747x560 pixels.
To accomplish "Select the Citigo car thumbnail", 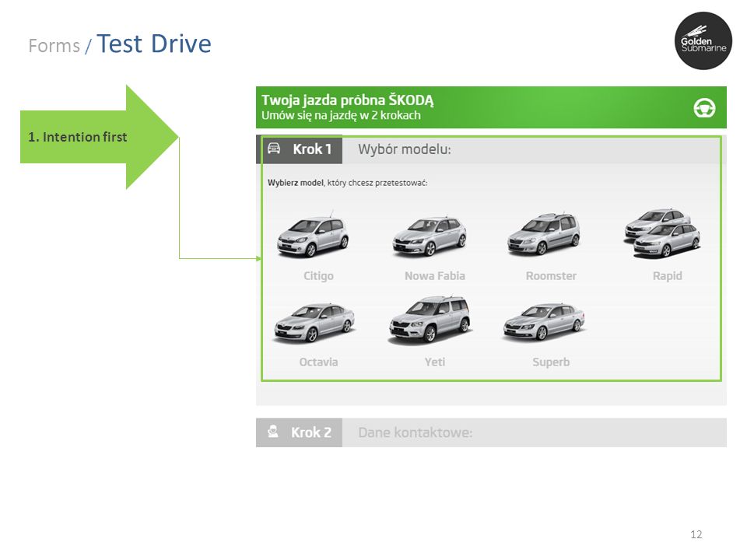I will 313,235.
